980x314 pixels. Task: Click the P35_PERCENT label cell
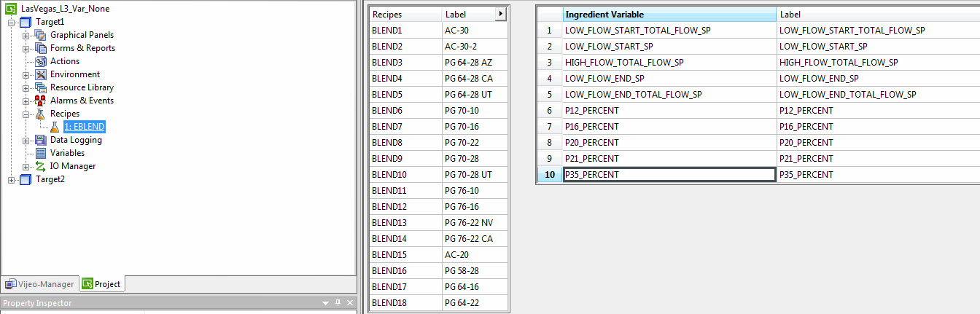[878, 175]
